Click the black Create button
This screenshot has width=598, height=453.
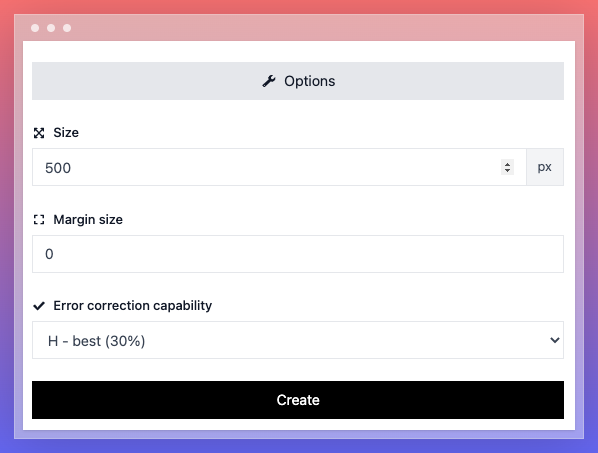[x=298, y=400]
